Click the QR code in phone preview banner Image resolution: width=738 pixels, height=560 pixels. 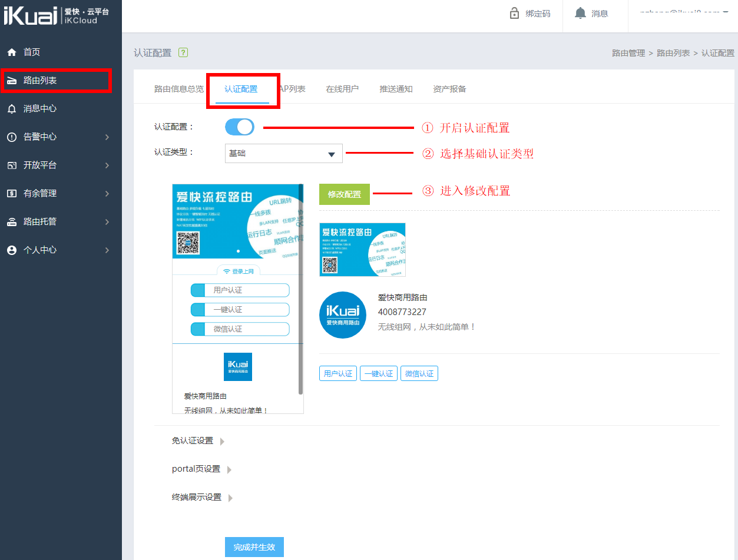tap(188, 243)
